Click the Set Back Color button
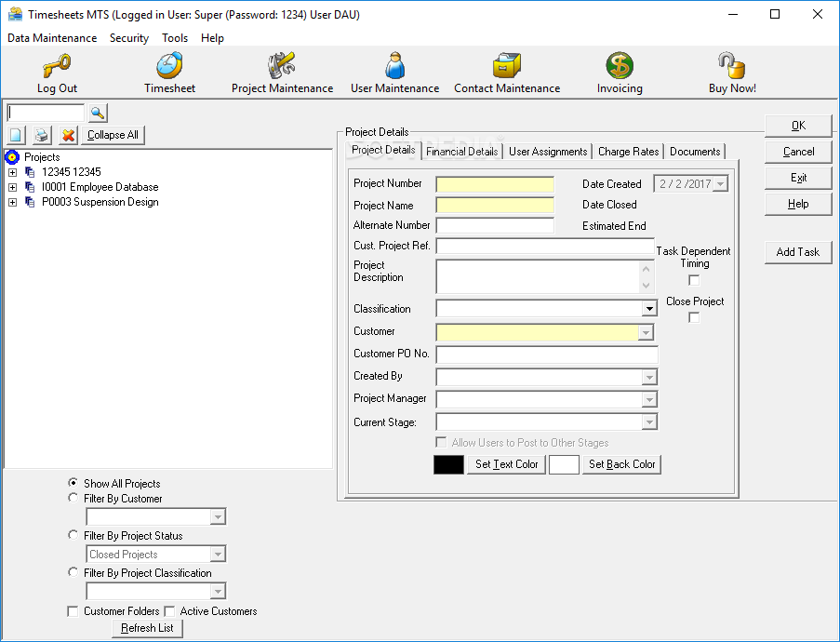The width and height of the screenshot is (840, 642). pyautogui.click(x=621, y=464)
